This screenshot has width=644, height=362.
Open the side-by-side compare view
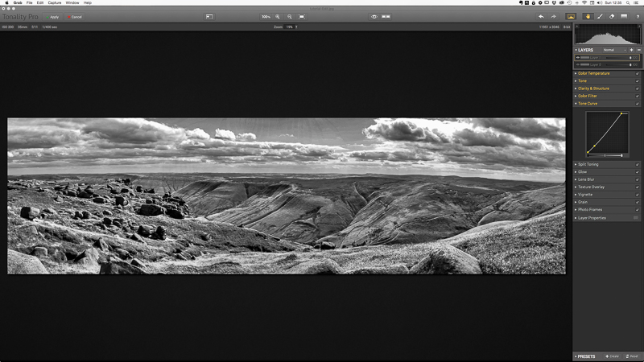[x=386, y=16]
